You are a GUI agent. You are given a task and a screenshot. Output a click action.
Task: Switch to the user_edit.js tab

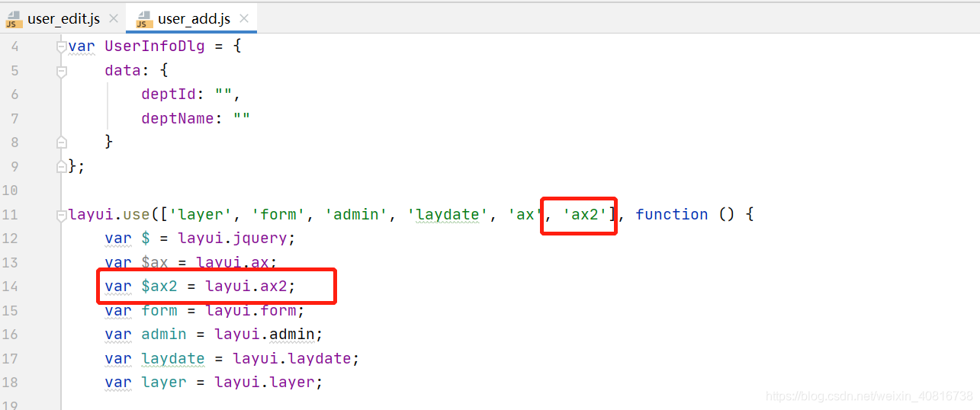tap(63, 18)
